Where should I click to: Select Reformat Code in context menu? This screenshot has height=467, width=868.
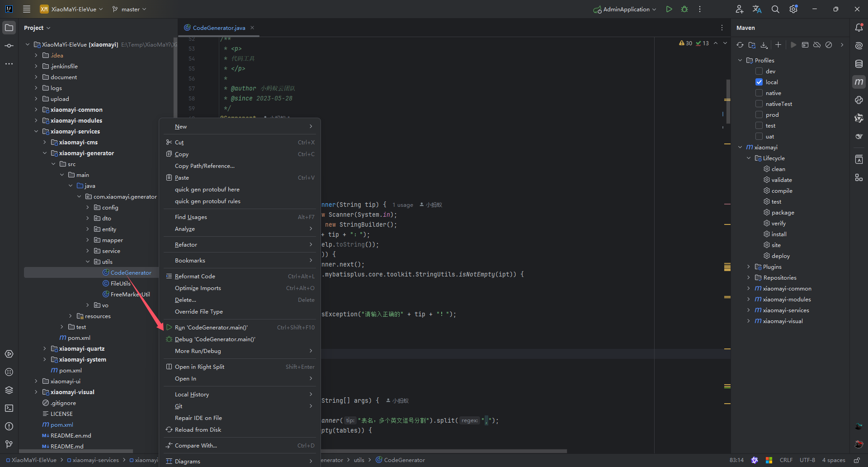pyautogui.click(x=195, y=276)
